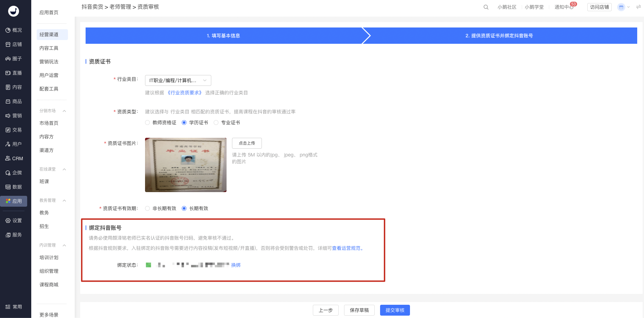
Task: Open 店铺 shop section in the sidebar
Action: click(14, 44)
